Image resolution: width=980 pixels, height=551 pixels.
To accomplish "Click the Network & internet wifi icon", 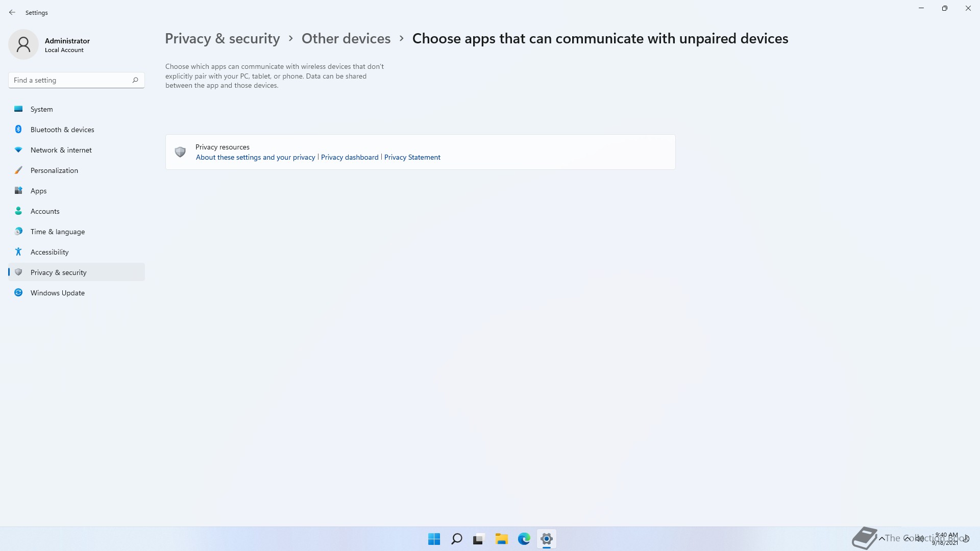I will click(x=18, y=150).
